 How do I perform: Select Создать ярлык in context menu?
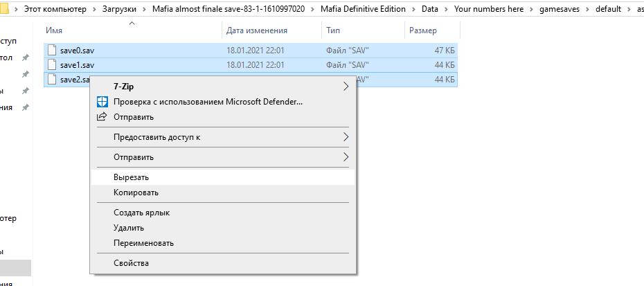coord(141,213)
